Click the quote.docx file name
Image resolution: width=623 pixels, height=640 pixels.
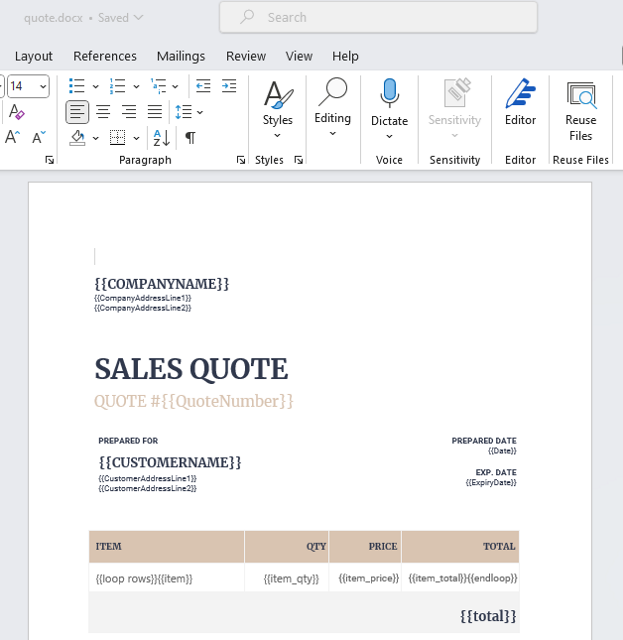(x=53, y=18)
